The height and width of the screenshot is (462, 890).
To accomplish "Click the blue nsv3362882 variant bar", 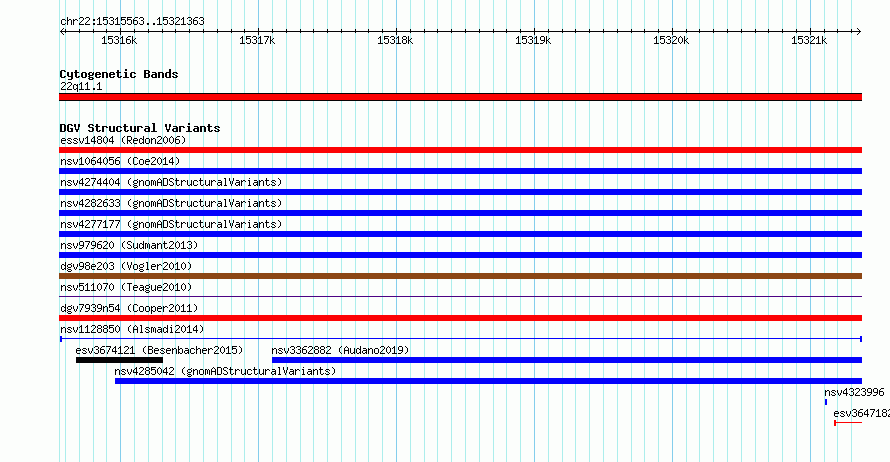I will tap(567, 360).
